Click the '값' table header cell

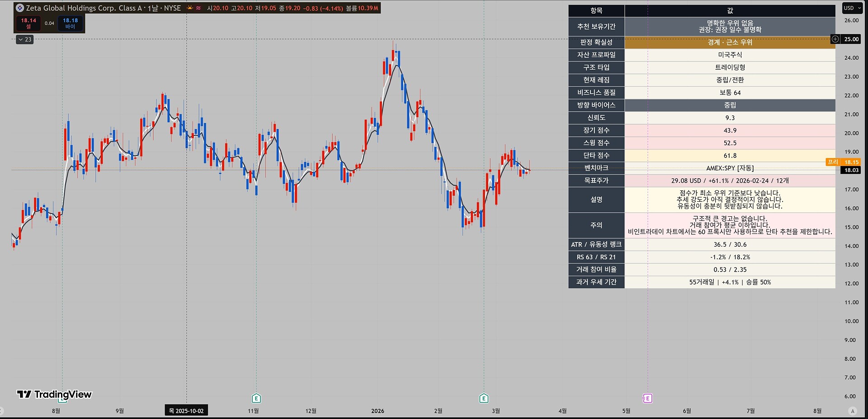[x=730, y=10]
